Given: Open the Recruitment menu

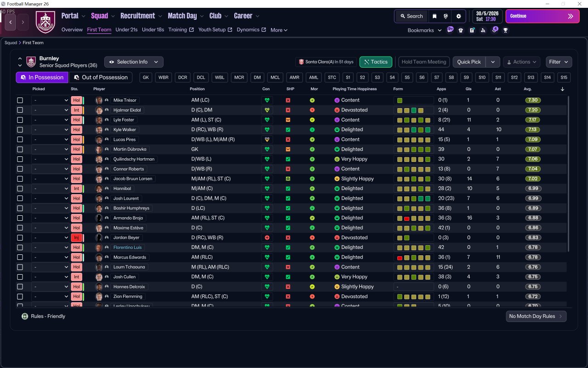Looking at the screenshot, I should [141, 16].
